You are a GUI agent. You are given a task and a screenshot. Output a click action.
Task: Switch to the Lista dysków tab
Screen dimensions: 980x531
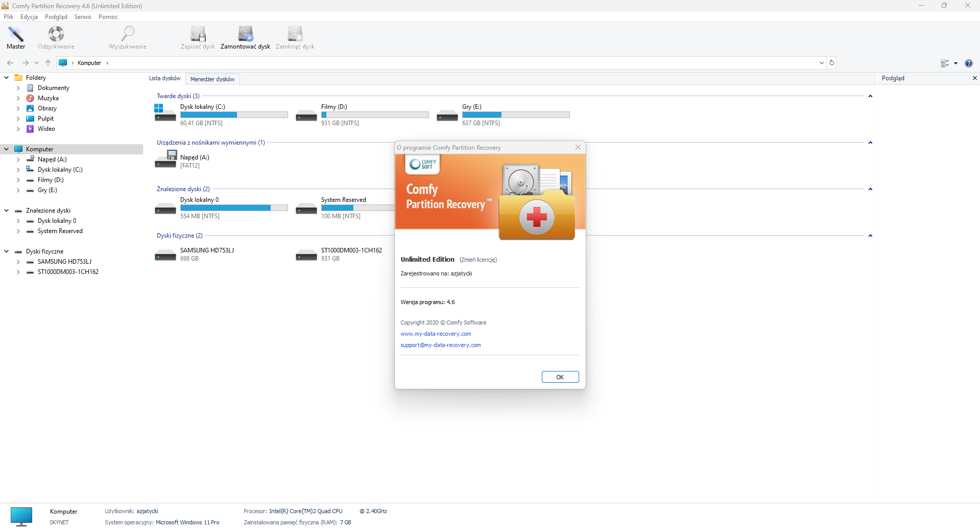164,79
